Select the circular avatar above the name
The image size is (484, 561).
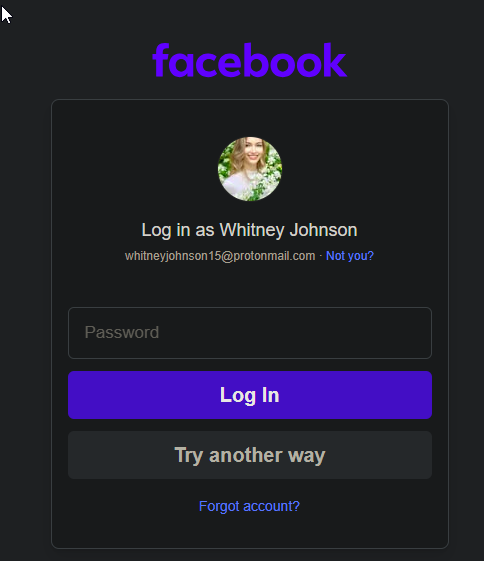pos(250,169)
